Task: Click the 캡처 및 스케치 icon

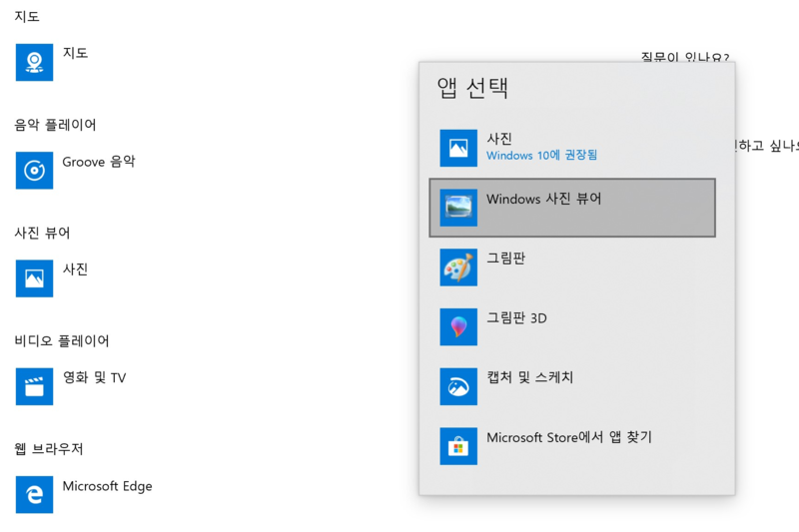Action: coord(458,386)
